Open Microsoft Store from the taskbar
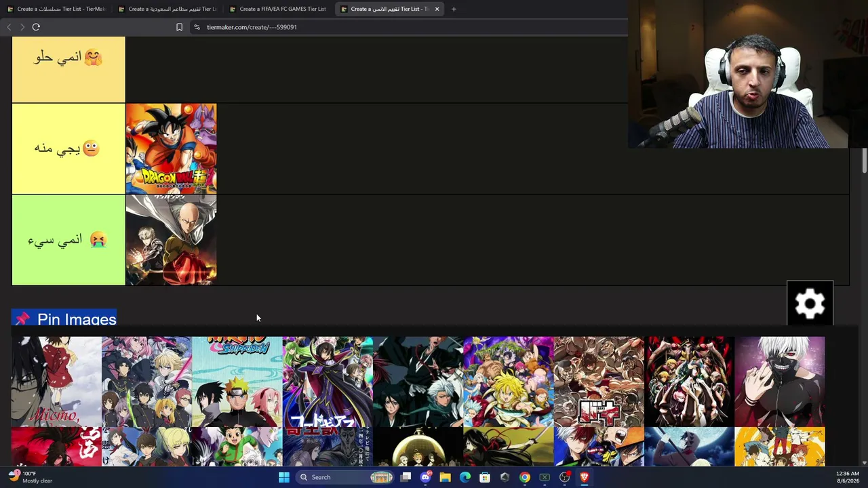This screenshot has width=868, height=488. tap(485, 477)
